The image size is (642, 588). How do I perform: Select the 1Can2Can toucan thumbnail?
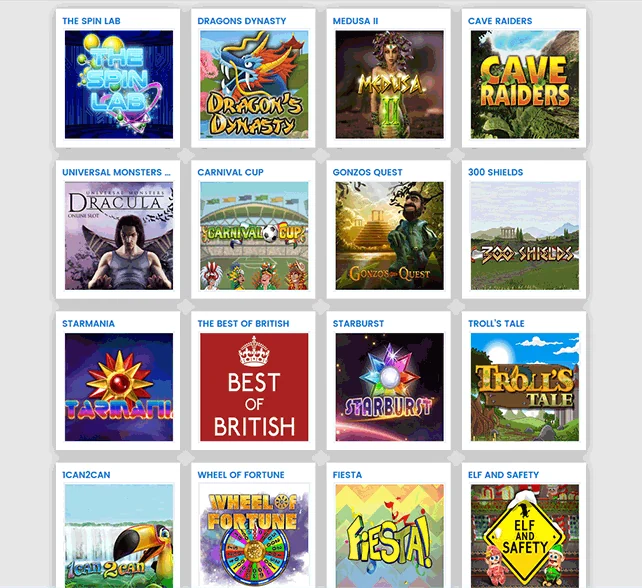tap(119, 536)
